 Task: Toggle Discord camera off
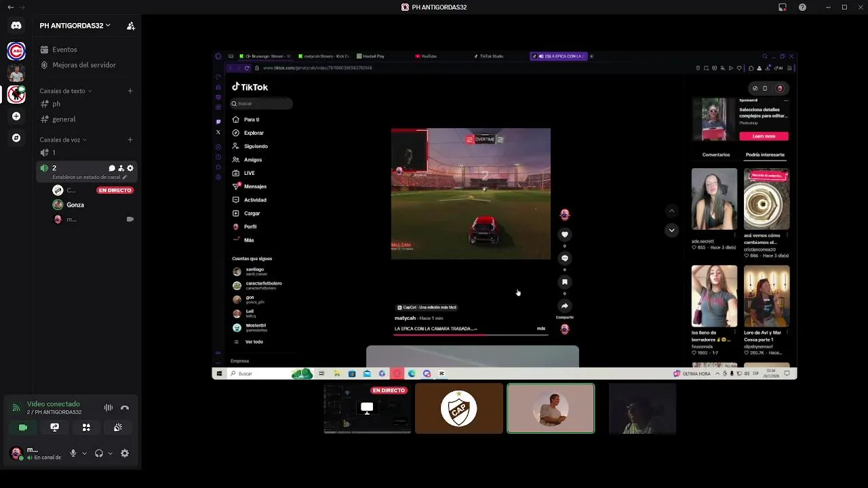pos(23,428)
